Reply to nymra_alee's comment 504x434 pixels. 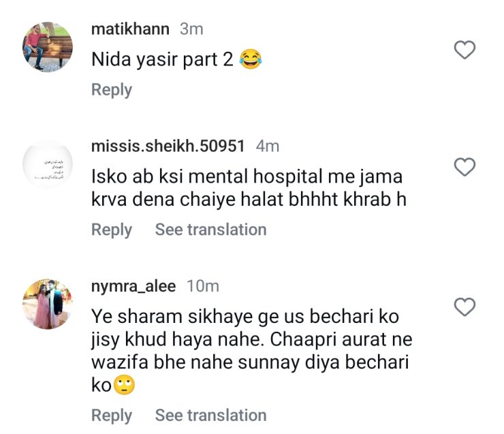pyautogui.click(x=112, y=415)
